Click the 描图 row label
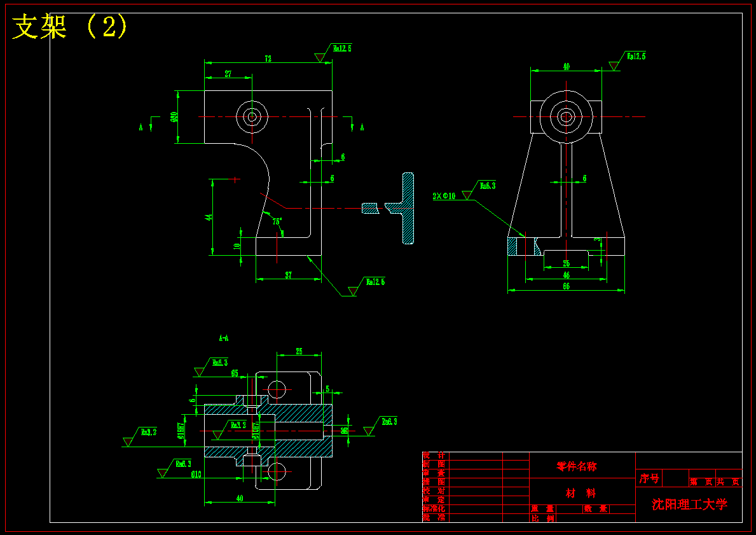Image resolution: width=756 pixels, height=535 pixels. [x=434, y=482]
